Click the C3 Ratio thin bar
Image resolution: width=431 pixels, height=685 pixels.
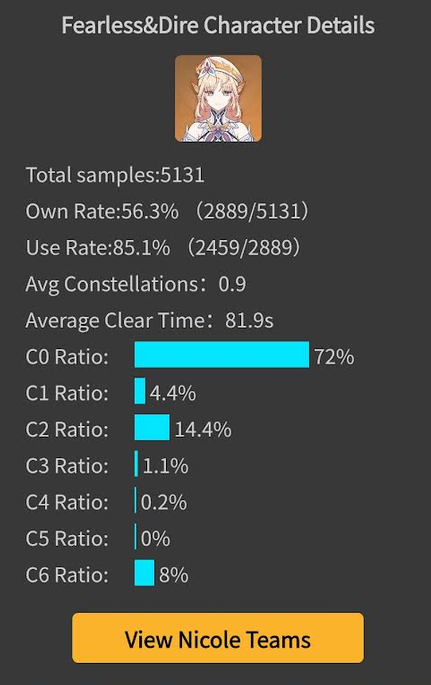point(136,464)
